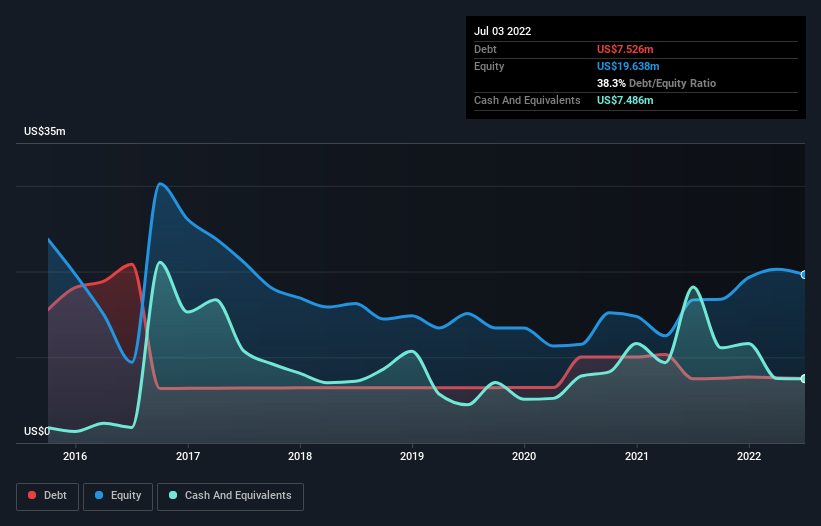Click the US$35m y-axis label
This screenshot has width=821, height=526.
pos(45,131)
